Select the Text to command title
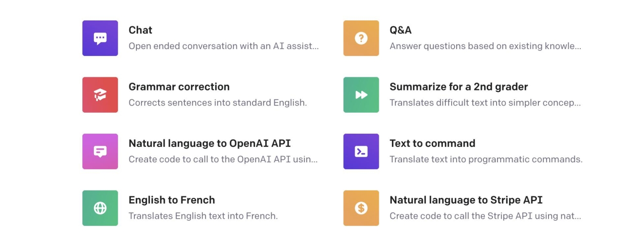644x243 pixels. tap(432, 143)
